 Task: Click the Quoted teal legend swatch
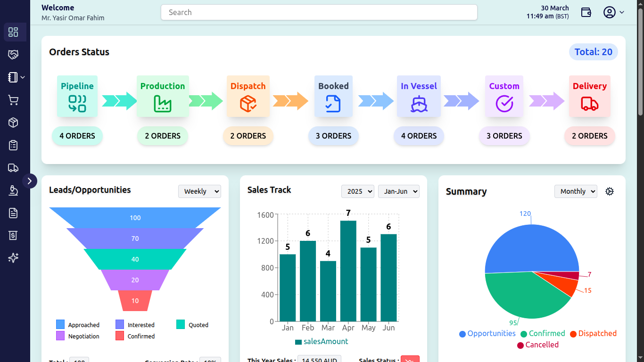coord(181,325)
